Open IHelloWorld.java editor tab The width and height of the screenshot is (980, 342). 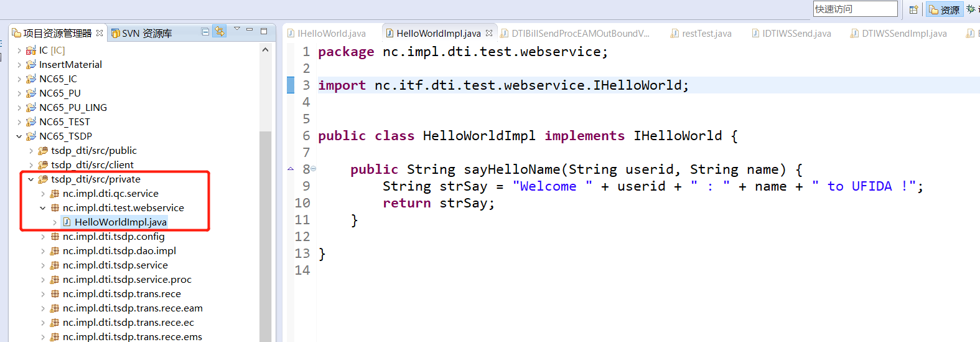click(327, 34)
